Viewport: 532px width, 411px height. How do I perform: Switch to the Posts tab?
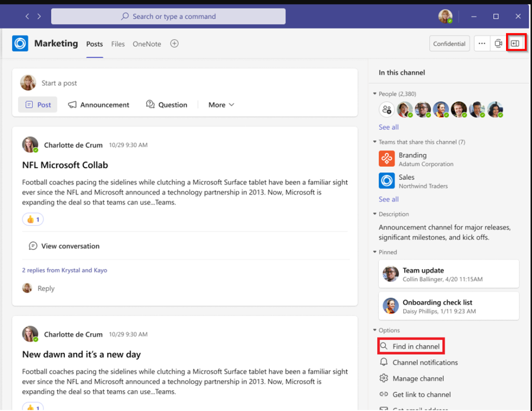[x=95, y=44]
